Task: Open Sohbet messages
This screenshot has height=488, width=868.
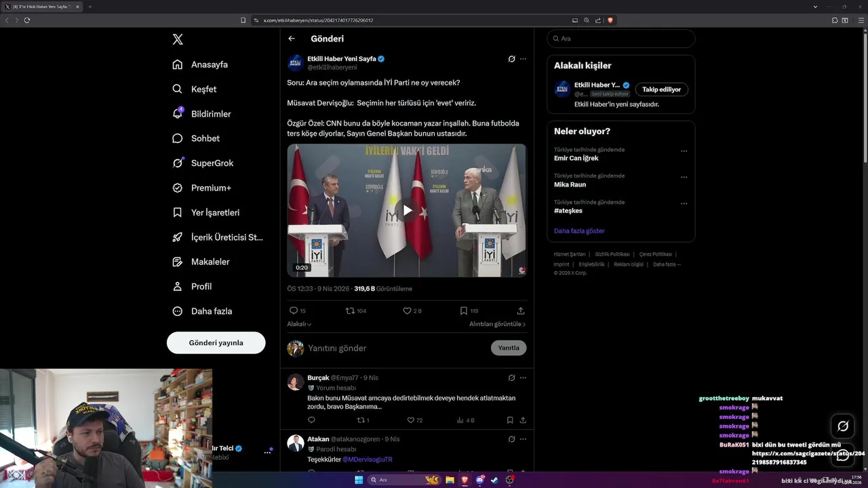Action: pyautogui.click(x=196, y=138)
